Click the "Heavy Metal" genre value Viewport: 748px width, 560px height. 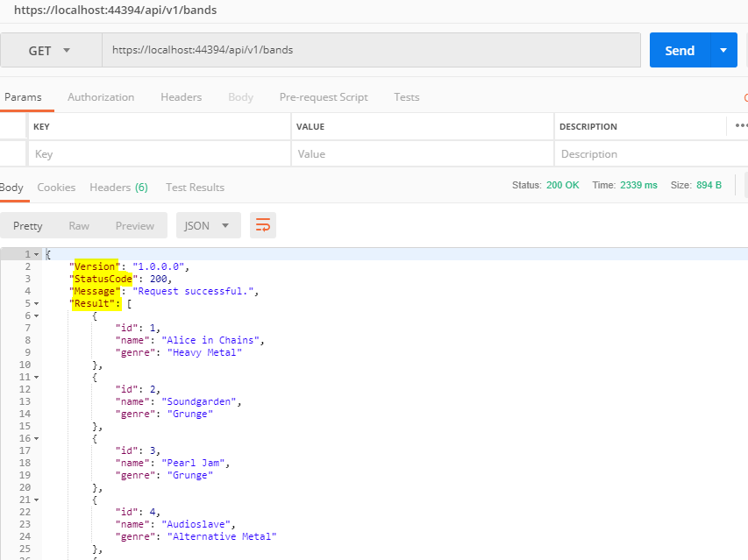coord(204,352)
